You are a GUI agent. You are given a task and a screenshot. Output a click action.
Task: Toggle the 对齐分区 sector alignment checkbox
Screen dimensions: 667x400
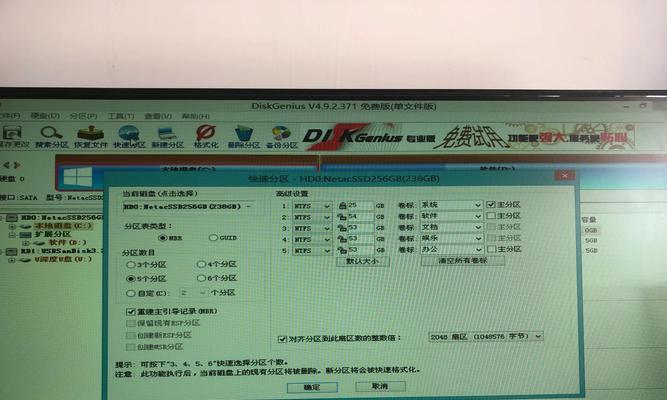tap(282, 339)
